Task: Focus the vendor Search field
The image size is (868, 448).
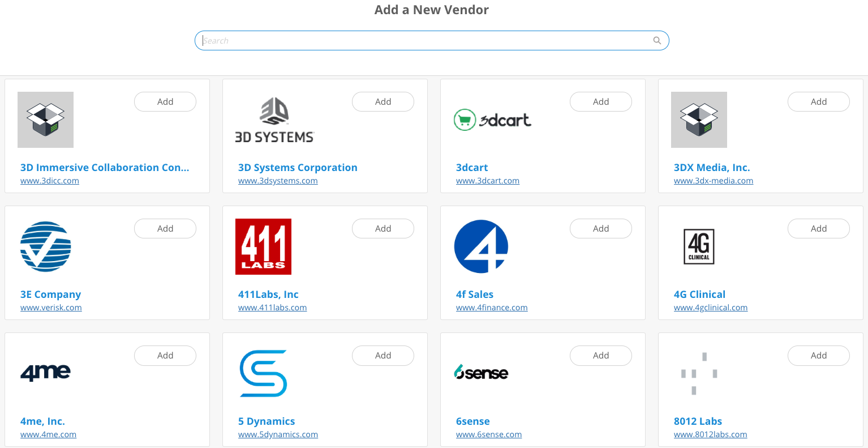Action: [432, 41]
